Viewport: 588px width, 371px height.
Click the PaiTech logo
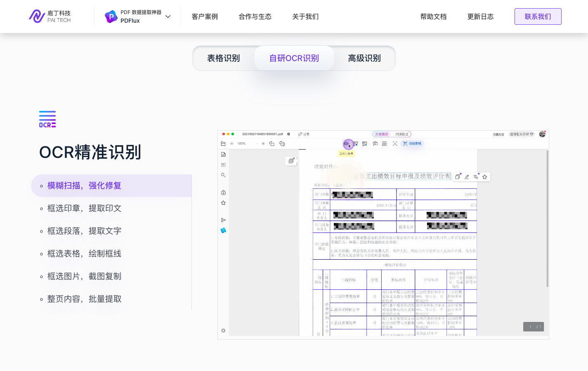(x=50, y=16)
